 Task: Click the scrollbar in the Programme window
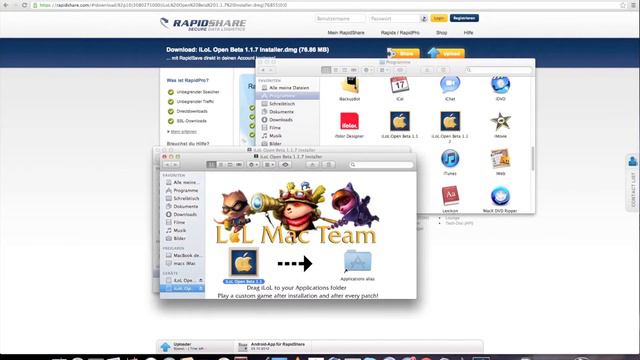tap(532, 159)
